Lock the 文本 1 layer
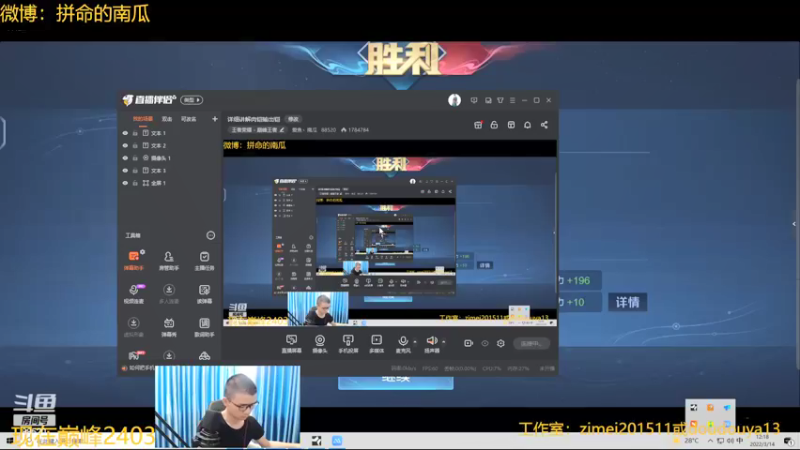The image size is (800, 450). coord(135,133)
